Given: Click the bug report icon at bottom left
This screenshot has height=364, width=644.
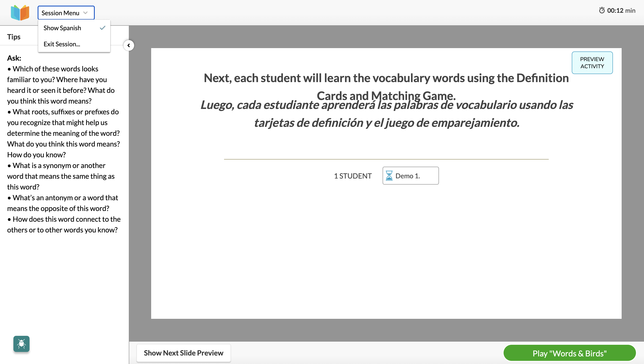Looking at the screenshot, I should [21, 344].
